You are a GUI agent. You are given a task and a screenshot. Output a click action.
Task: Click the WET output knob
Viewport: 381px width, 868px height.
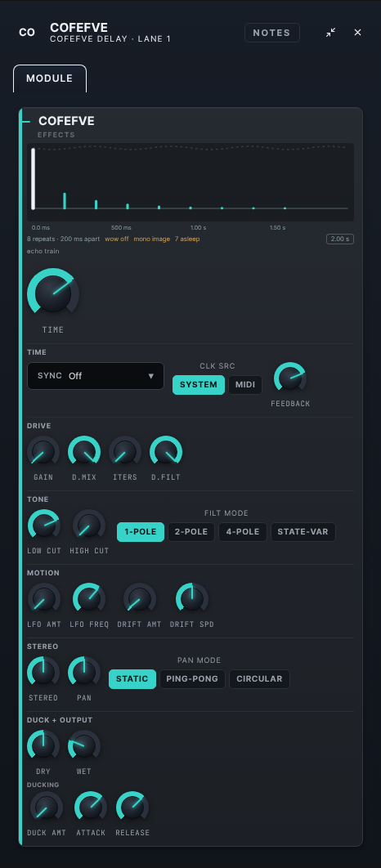[84, 747]
